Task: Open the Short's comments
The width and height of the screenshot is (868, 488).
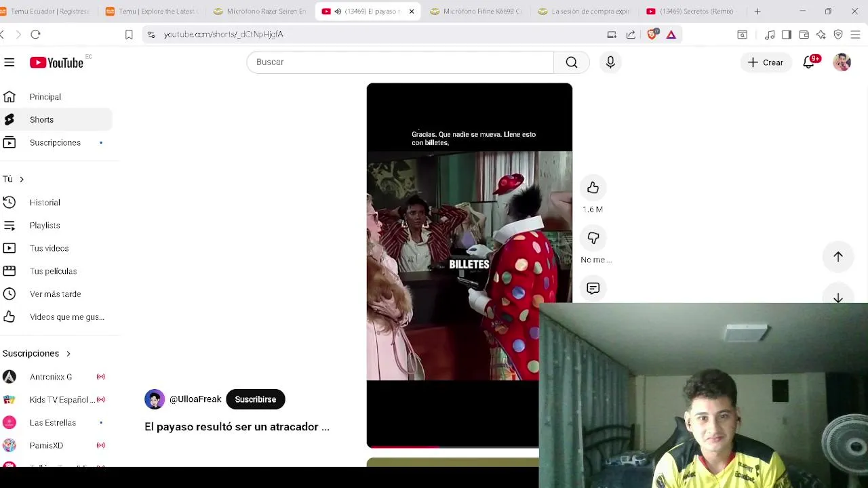Action: (593, 289)
